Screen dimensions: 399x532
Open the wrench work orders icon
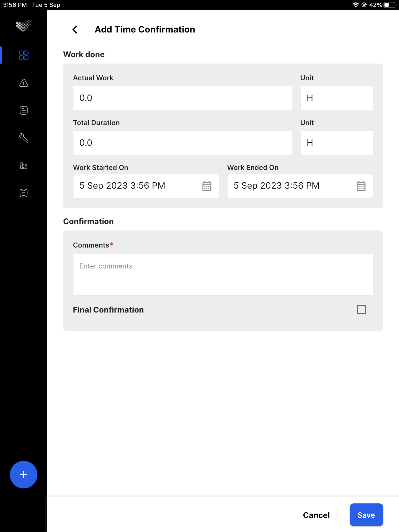click(x=24, y=138)
